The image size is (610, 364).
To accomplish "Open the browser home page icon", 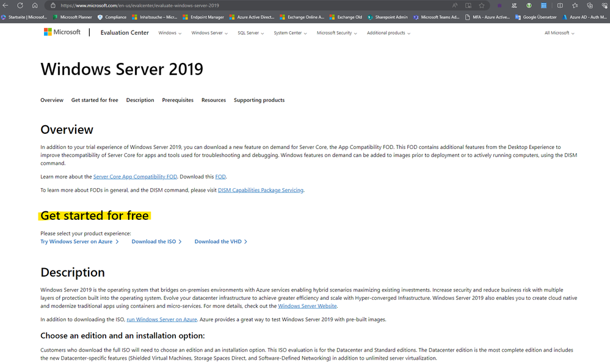I will click(x=35, y=5).
